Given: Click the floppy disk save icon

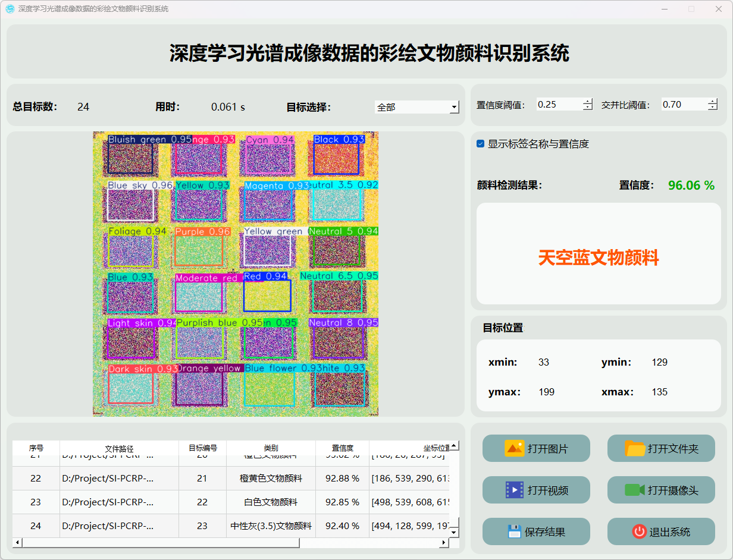Looking at the screenshot, I should click(514, 531).
